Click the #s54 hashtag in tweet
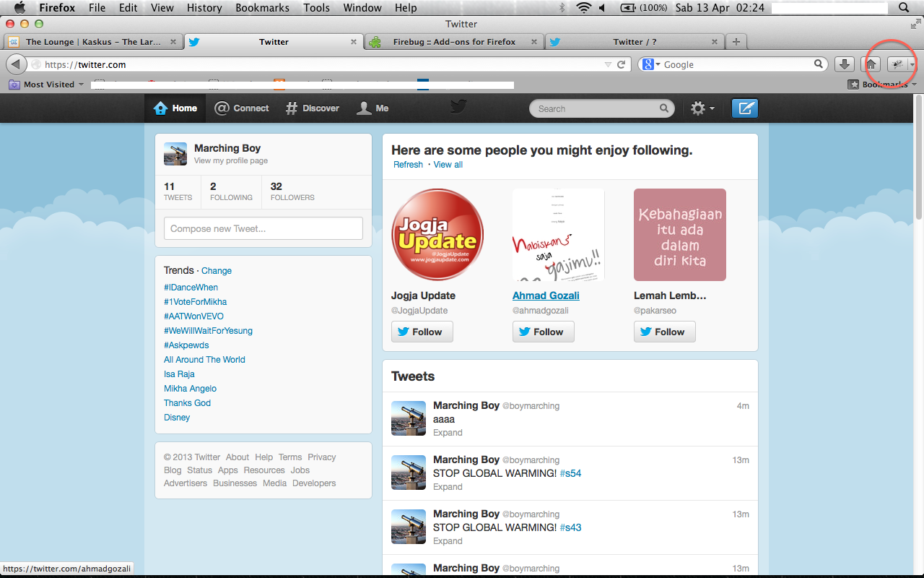Viewport: 924px width, 578px height. coord(570,473)
